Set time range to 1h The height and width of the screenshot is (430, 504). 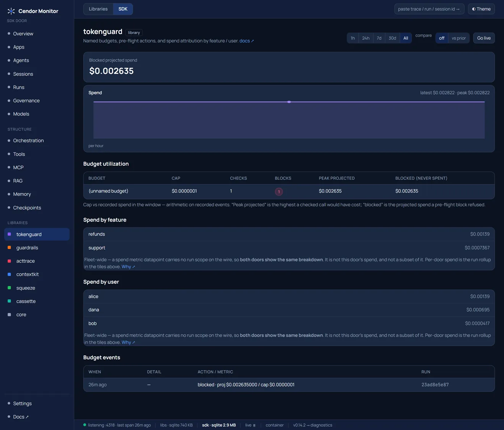tap(353, 38)
